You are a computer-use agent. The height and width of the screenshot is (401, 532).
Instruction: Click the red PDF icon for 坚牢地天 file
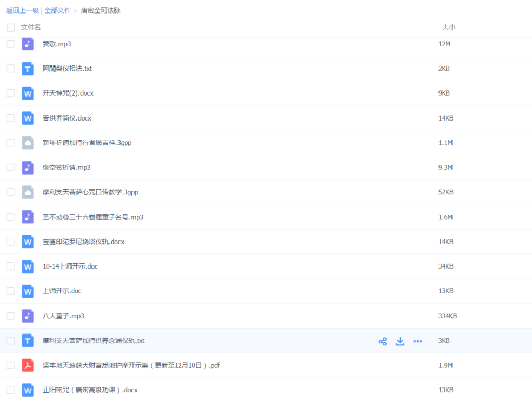point(28,365)
